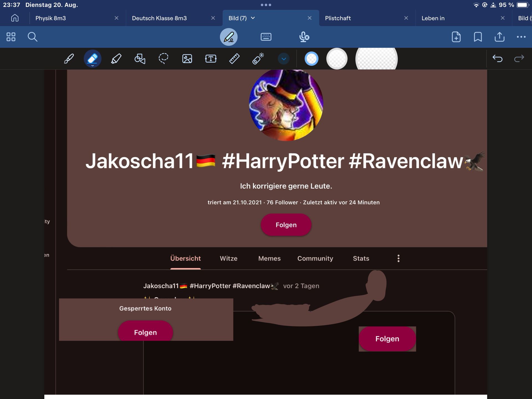Insert an image with picture tool
Image resolution: width=532 pixels, height=399 pixels.
(x=187, y=59)
